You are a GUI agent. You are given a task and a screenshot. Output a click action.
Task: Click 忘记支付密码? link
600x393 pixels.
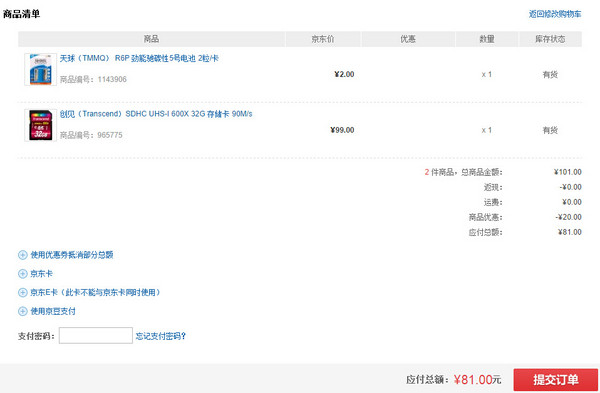coord(161,336)
